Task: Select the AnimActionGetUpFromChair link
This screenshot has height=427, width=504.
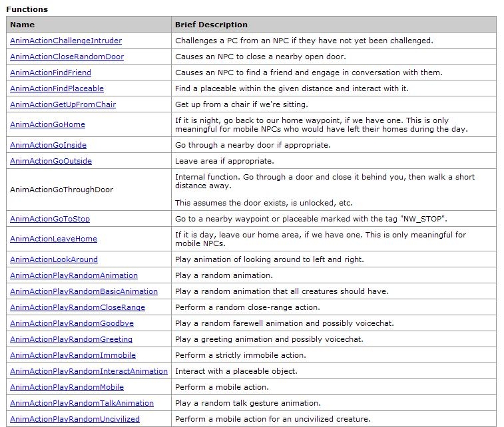Action: tap(63, 104)
